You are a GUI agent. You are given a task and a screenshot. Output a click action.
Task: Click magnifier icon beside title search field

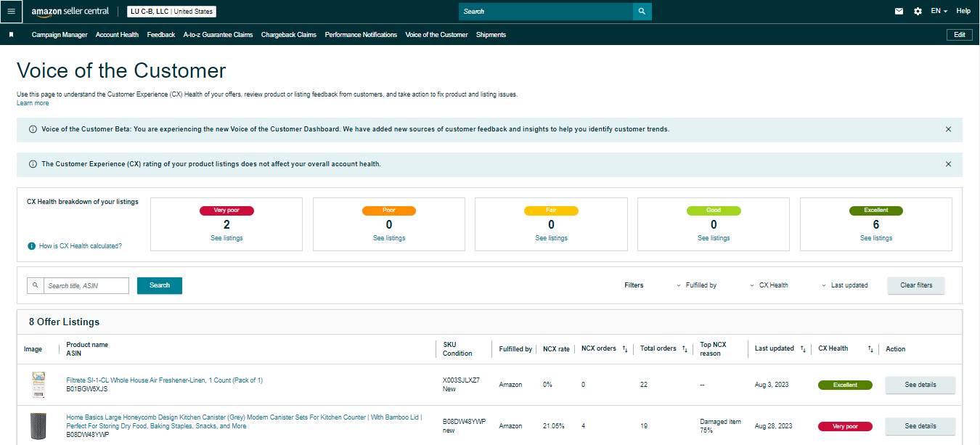coord(35,285)
